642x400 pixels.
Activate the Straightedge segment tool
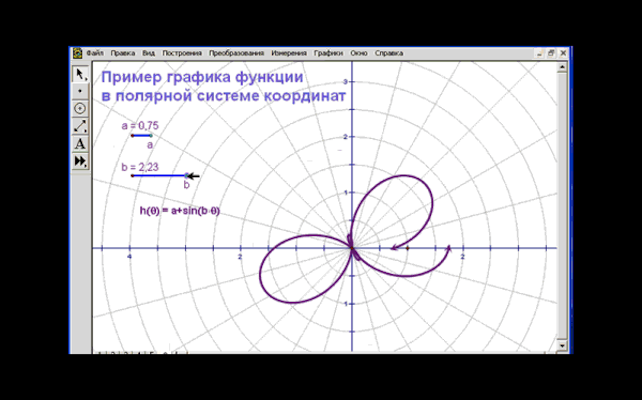[x=80, y=126]
